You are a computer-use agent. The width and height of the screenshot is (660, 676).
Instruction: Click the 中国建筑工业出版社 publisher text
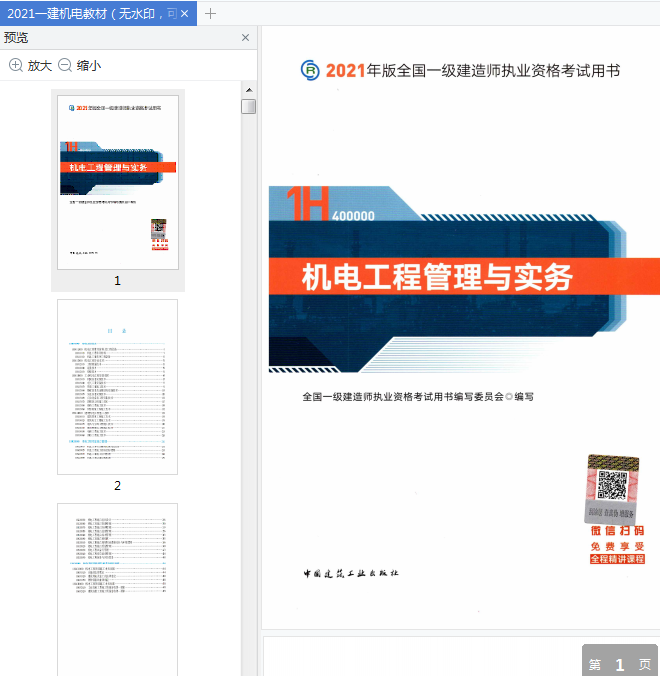point(351,573)
